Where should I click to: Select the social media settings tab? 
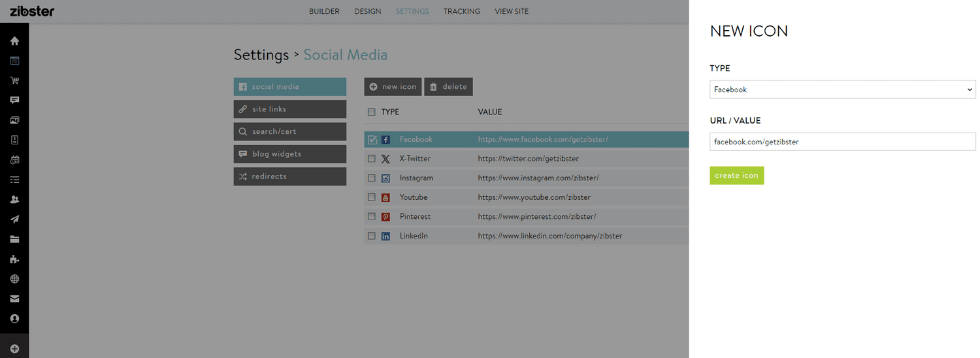pos(290,87)
